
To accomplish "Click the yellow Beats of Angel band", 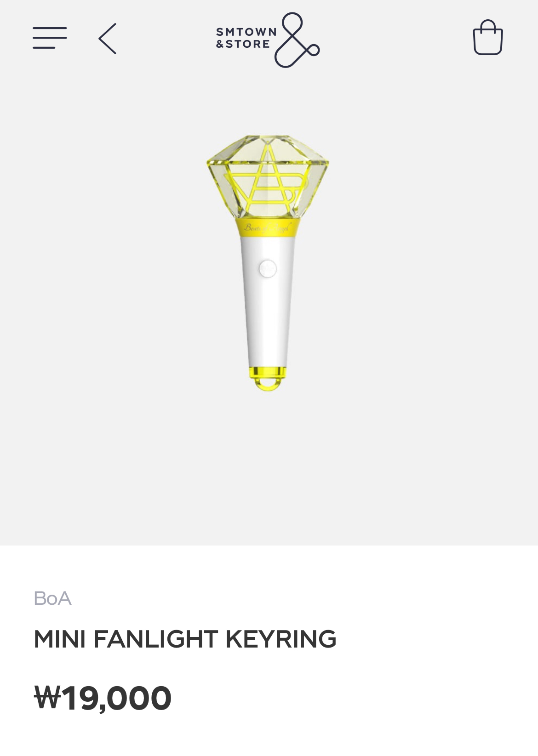I will [268, 227].
